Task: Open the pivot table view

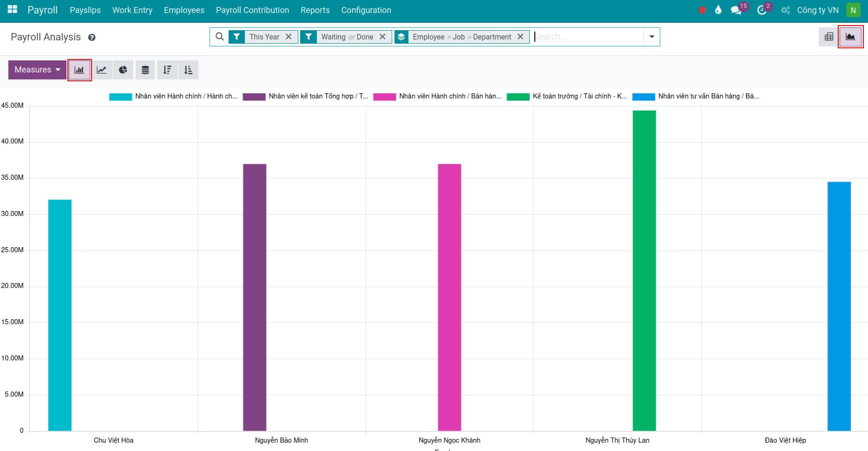Action: click(x=828, y=37)
